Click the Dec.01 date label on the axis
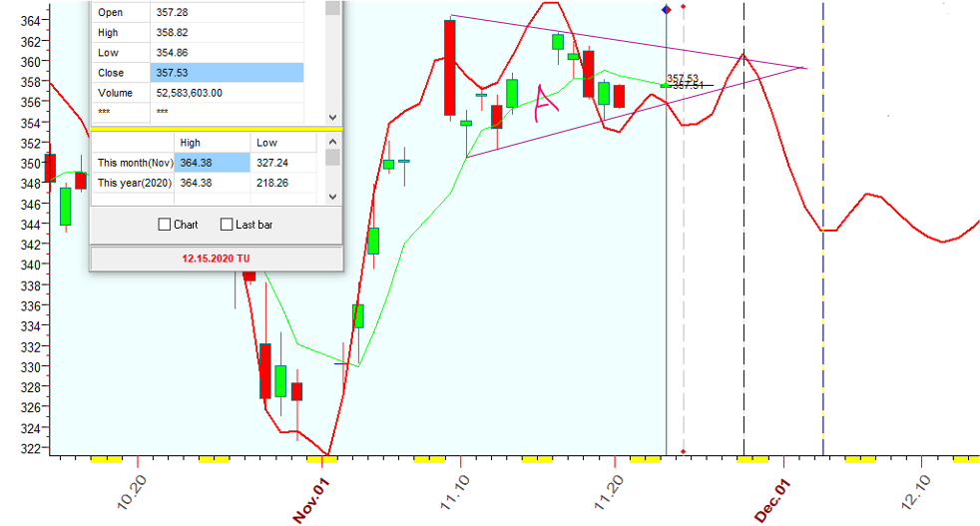This screenshot has height=526, width=980. click(772, 500)
